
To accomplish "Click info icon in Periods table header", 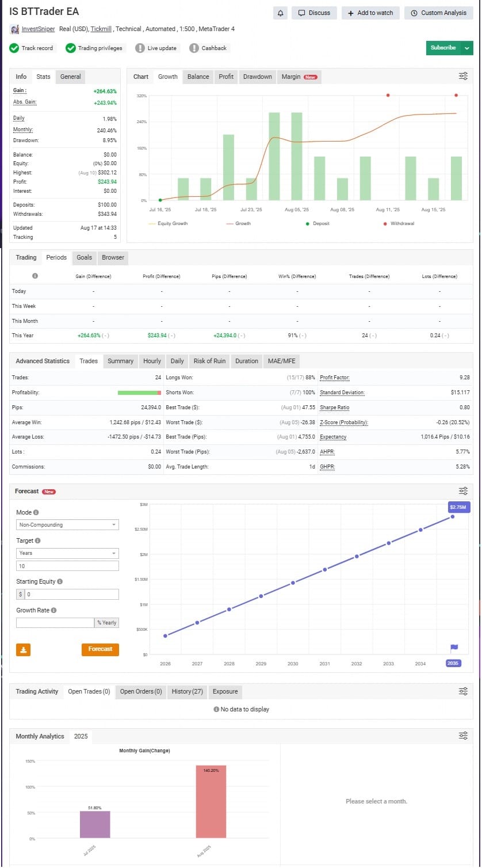I will tap(35, 276).
